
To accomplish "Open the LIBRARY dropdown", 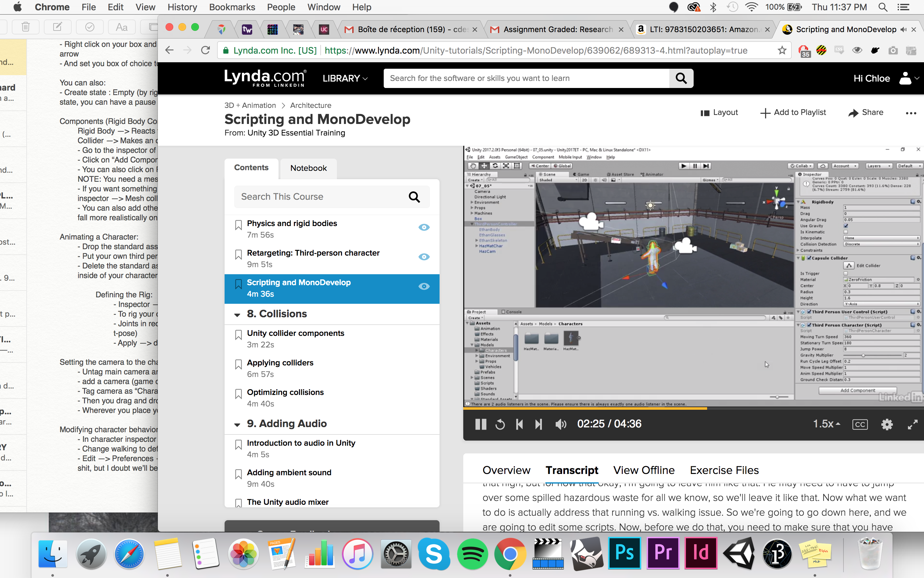I will (345, 78).
